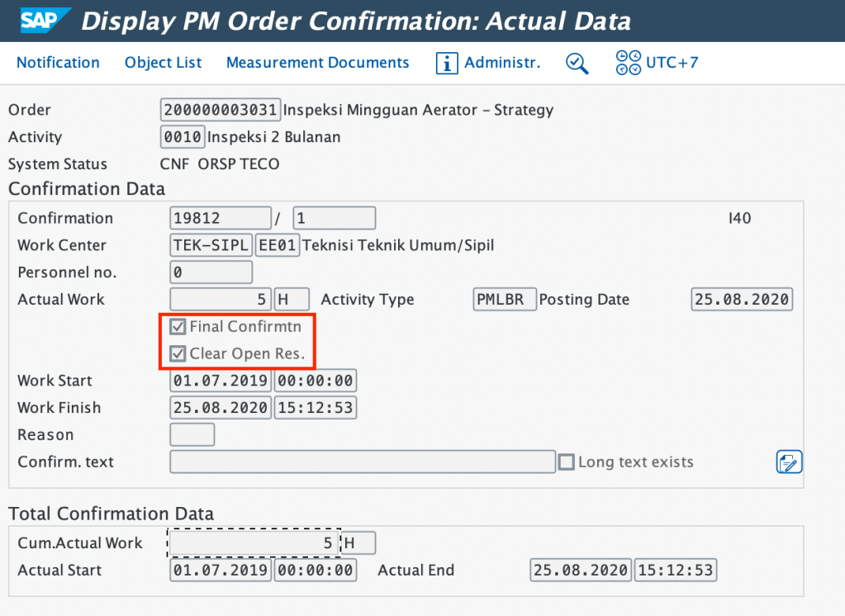Click the Confirmation number 19812 field

pos(221,218)
